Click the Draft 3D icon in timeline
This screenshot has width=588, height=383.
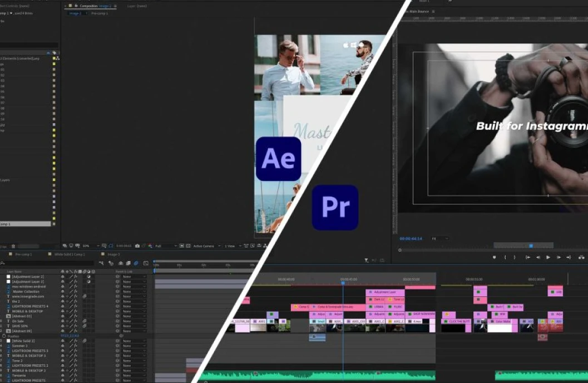click(111, 263)
